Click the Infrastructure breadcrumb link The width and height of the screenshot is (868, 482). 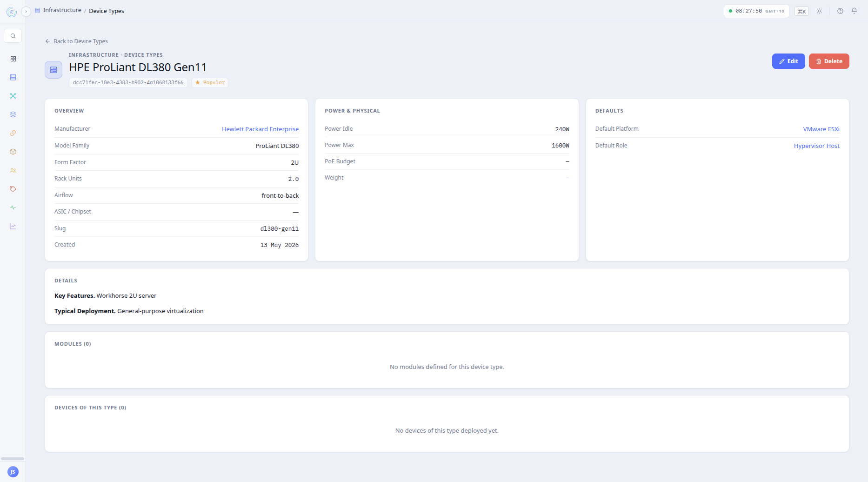[x=62, y=10]
